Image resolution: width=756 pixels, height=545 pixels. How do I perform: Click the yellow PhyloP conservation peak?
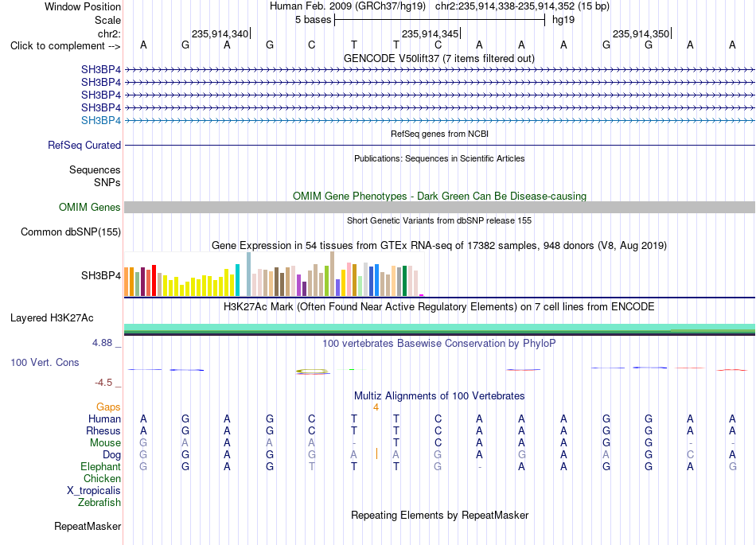(x=312, y=371)
